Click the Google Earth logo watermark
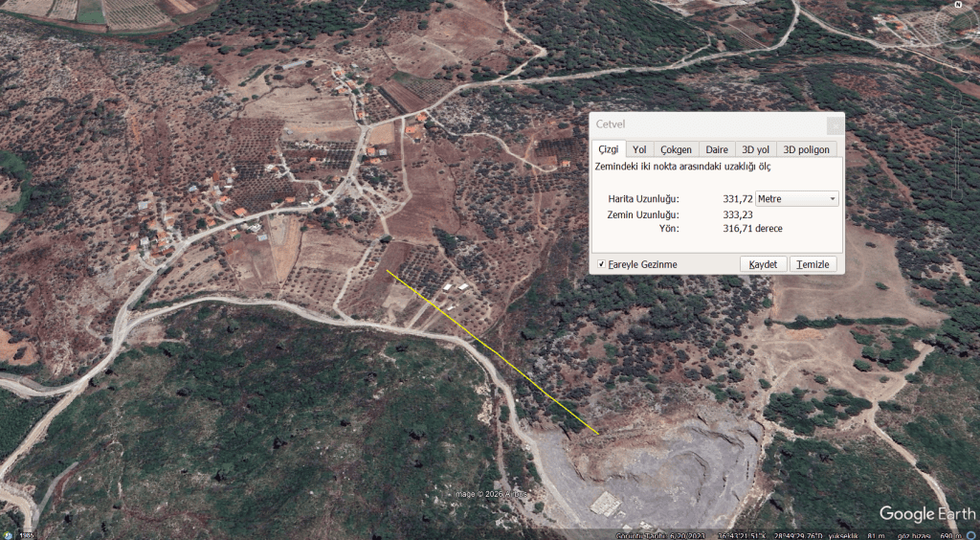Image resolution: width=980 pixels, height=540 pixels. pos(927,514)
